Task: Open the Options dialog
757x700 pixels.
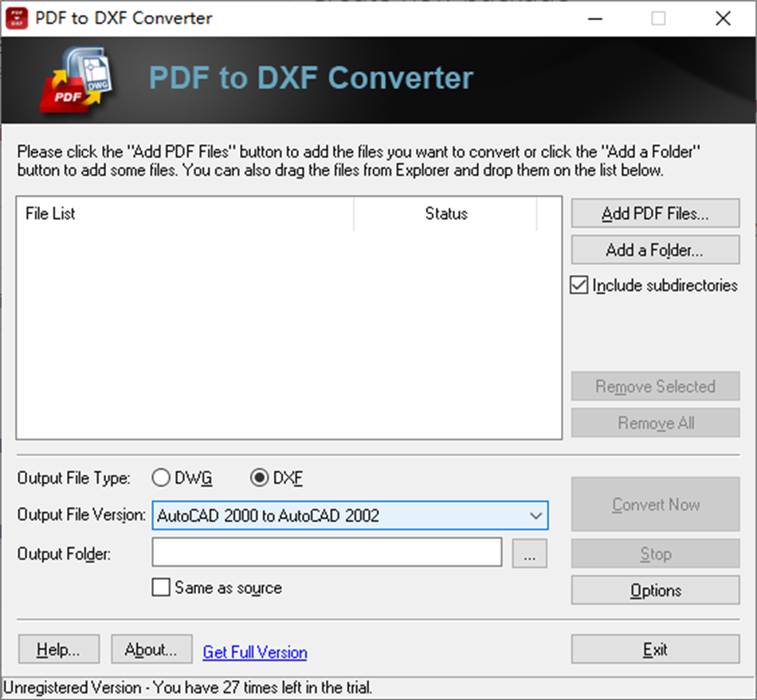Action: (655, 590)
